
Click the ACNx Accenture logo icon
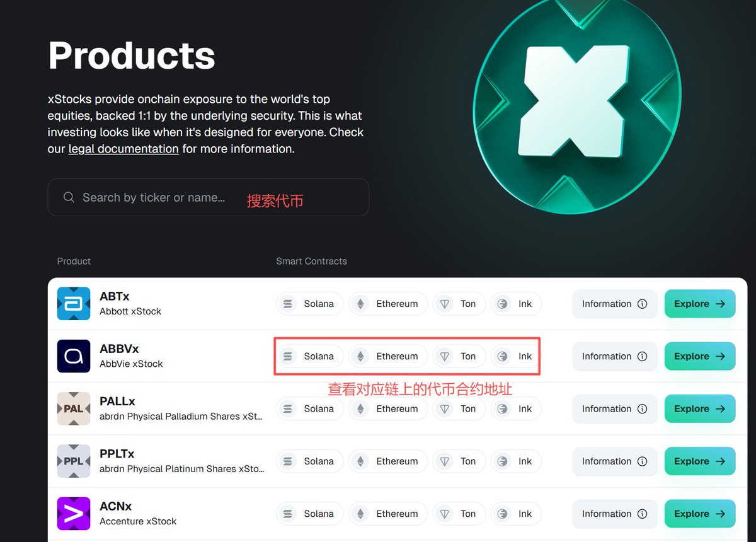point(74,514)
